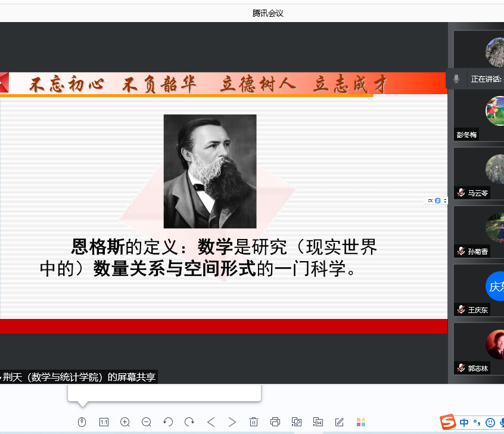The image size is (504, 434).
Task: Print the current image
Action: point(275,422)
